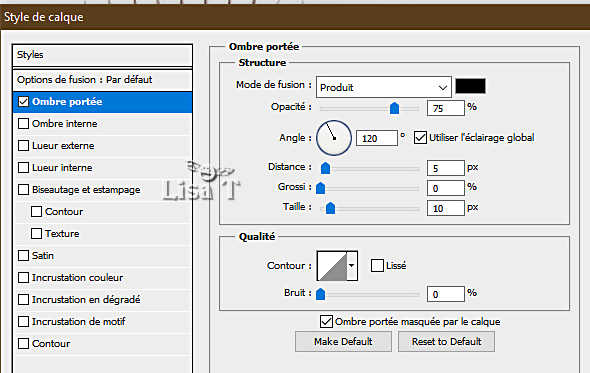
Task: Click the Opacité value field
Action: tap(446, 108)
